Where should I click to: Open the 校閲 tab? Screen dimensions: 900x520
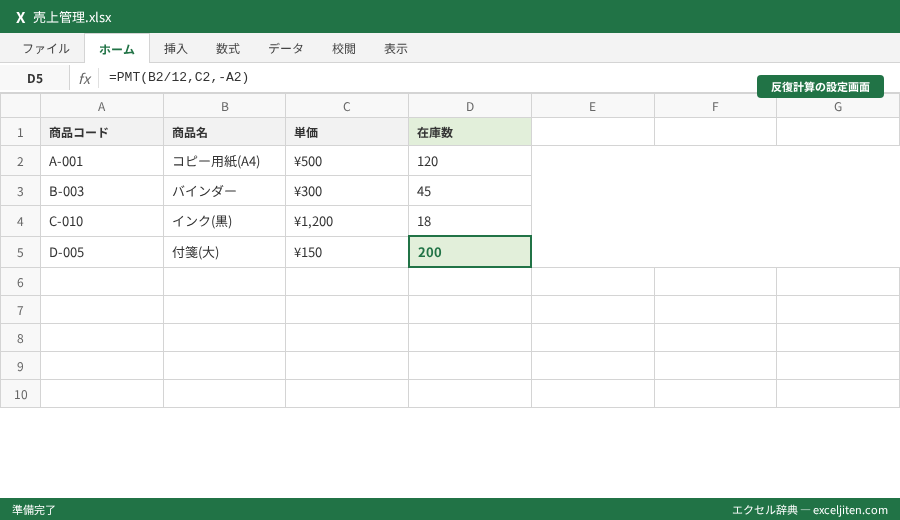click(x=344, y=49)
